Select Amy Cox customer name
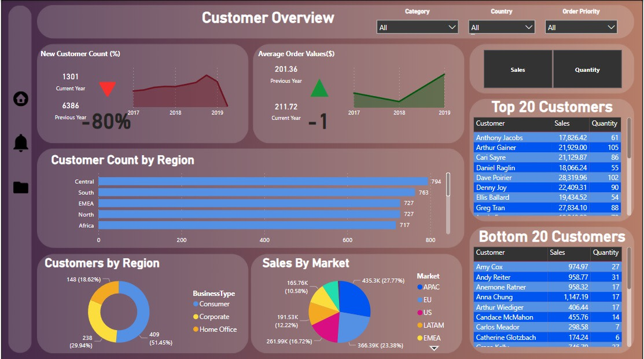This screenshot has width=644, height=359. pos(489,267)
